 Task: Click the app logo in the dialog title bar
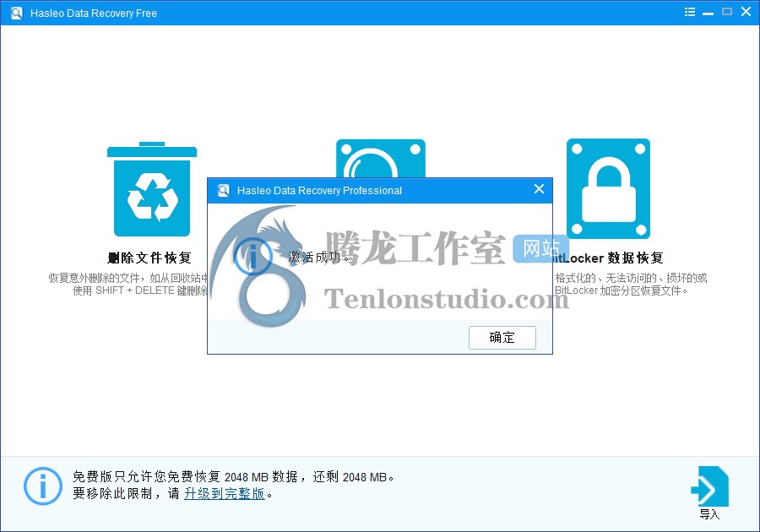pos(224,190)
